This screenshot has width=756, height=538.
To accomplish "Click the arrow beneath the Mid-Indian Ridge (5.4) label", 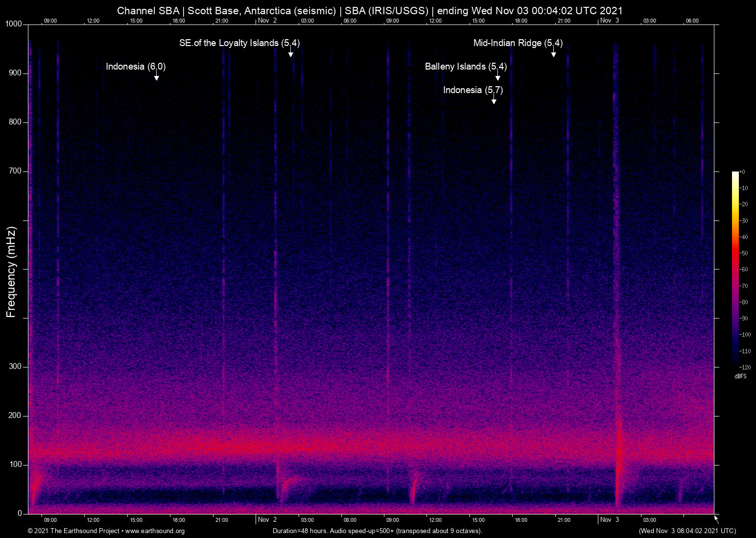I will point(553,53).
